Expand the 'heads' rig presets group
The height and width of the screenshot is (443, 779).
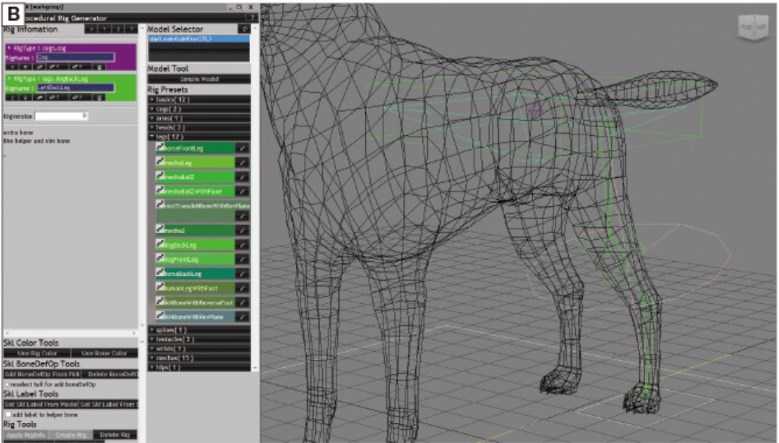point(199,127)
